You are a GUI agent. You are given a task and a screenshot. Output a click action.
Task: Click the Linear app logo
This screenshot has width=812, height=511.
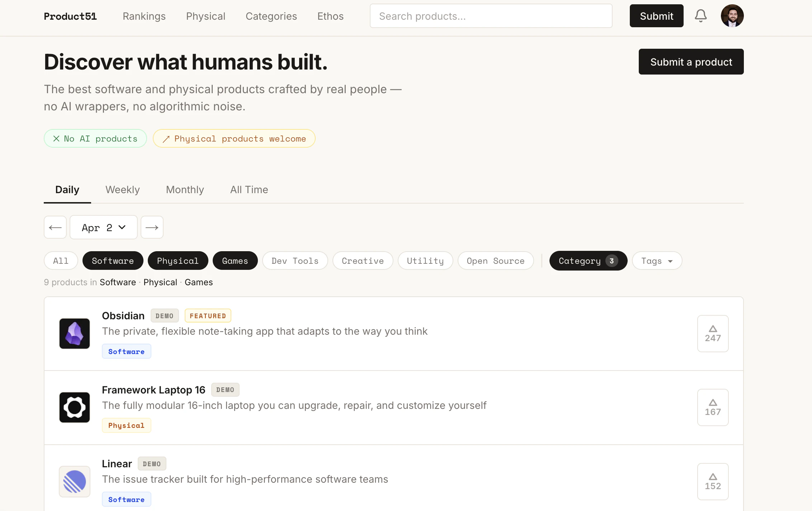click(75, 481)
